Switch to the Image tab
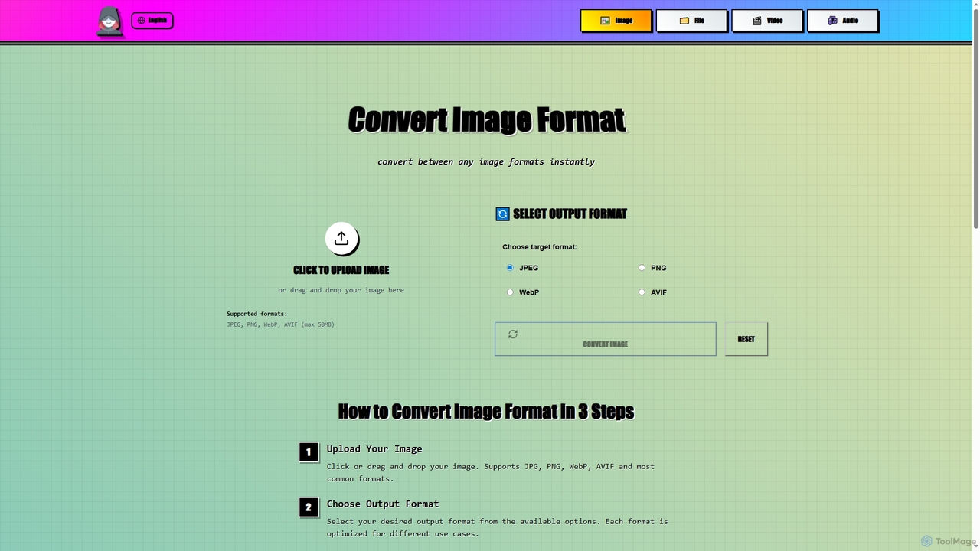The image size is (980, 551). [x=616, y=21]
